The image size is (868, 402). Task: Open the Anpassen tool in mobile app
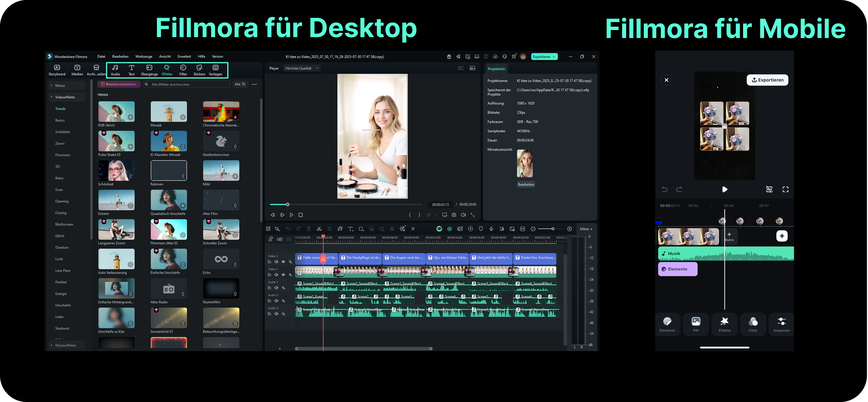[x=782, y=324]
